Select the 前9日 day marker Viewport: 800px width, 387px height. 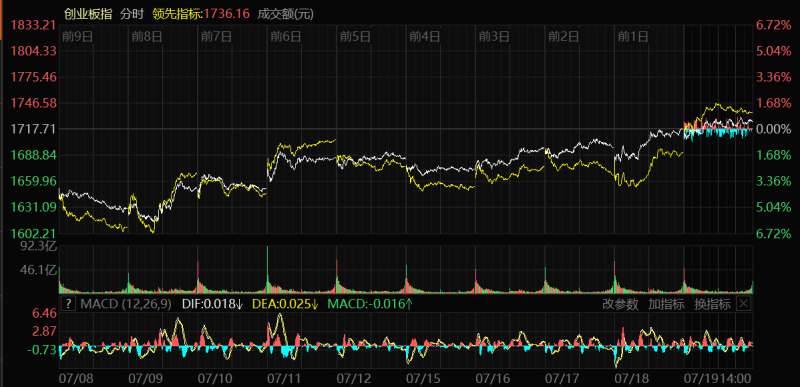tap(77, 36)
